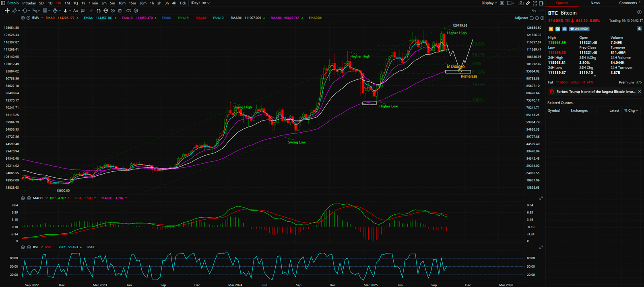
Task: Click the camera screenshot icon
Action: (x=521, y=3)
